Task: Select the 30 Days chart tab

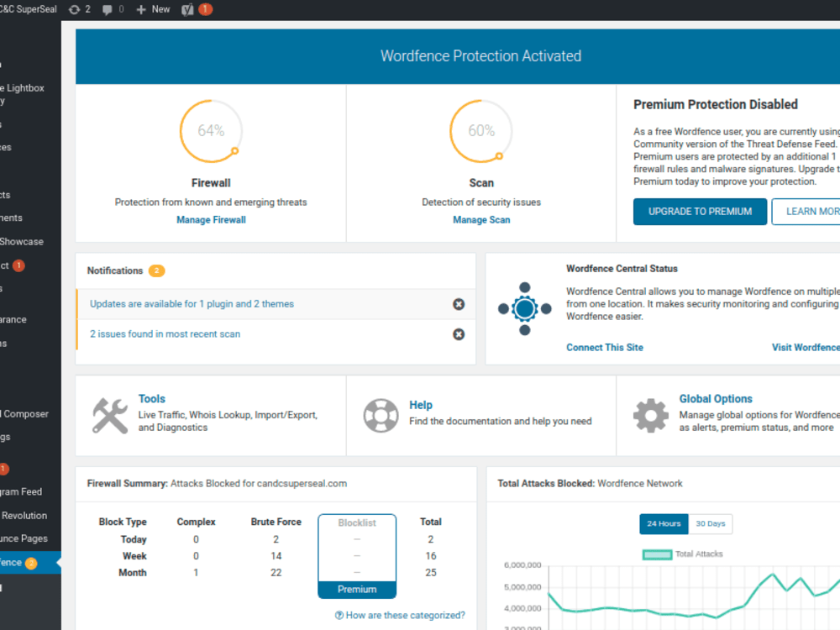Action: point(710,523)
